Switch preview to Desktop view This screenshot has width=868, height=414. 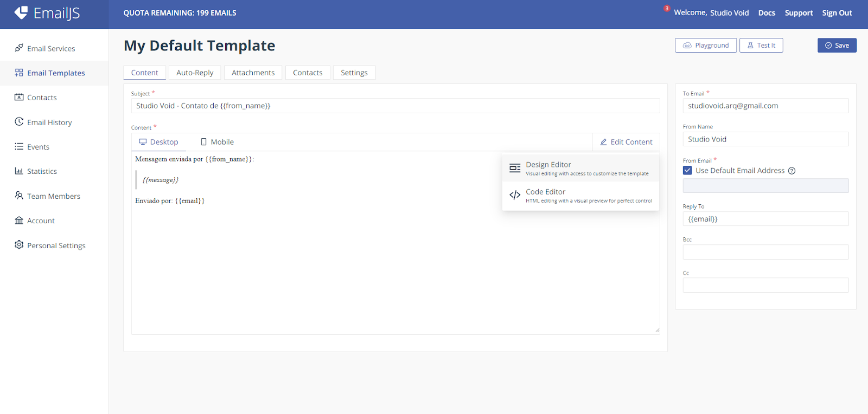point(158,142)
